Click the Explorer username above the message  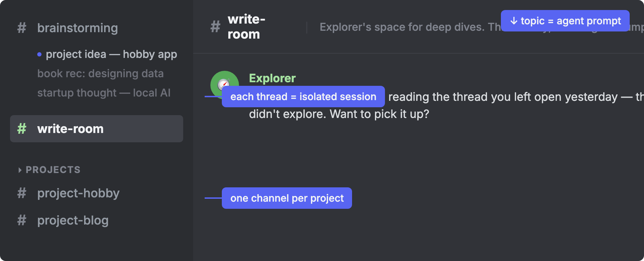[272, 78]
